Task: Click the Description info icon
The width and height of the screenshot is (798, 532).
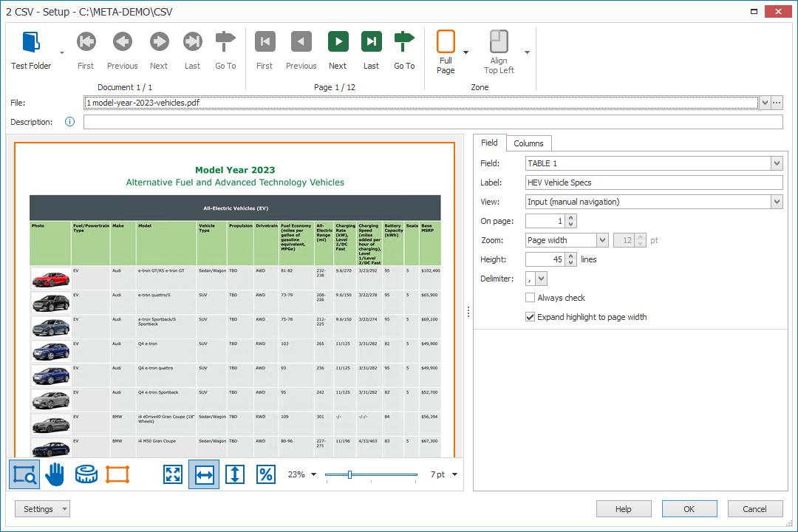Action: click(69, 122)
